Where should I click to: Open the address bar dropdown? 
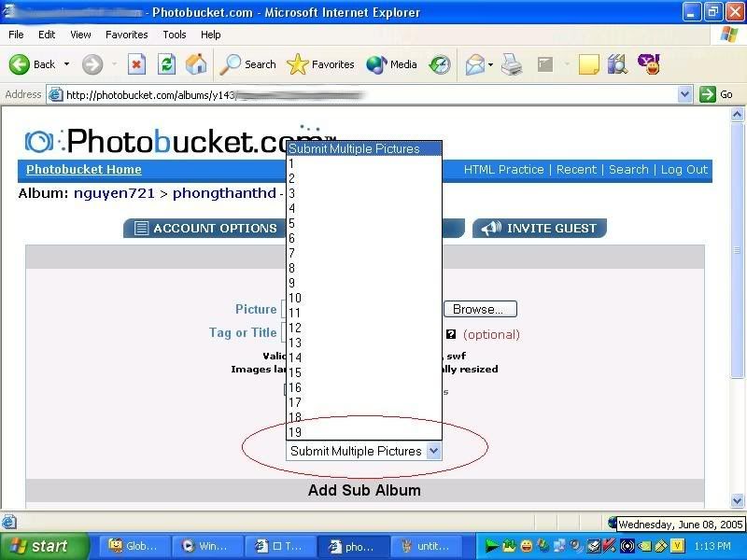coord(684,94)
